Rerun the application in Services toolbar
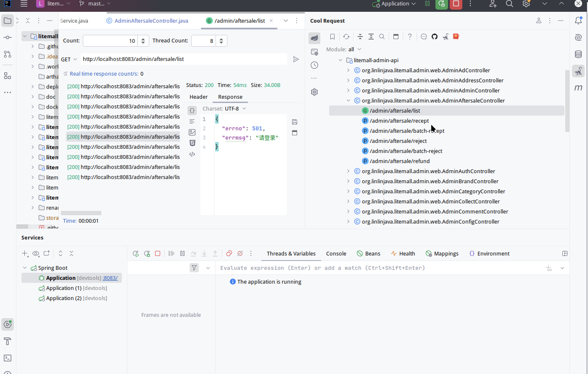 (x=136, y=253)
